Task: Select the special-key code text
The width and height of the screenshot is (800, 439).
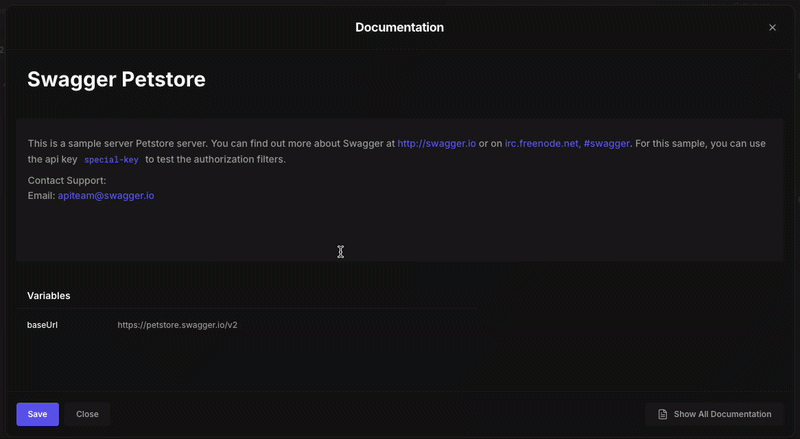Action: [x=111, y=160]
